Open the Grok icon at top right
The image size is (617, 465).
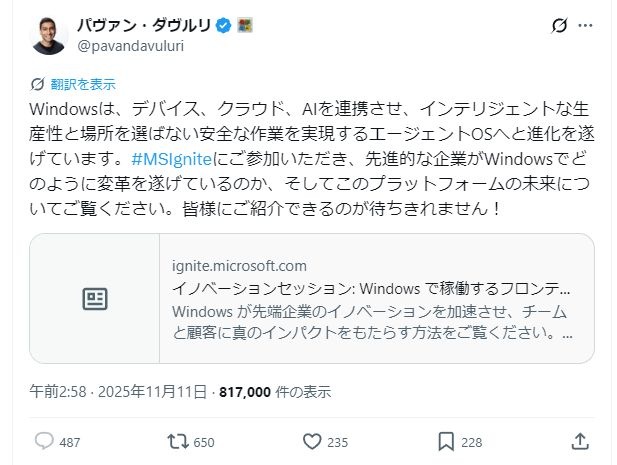point(561,25)
